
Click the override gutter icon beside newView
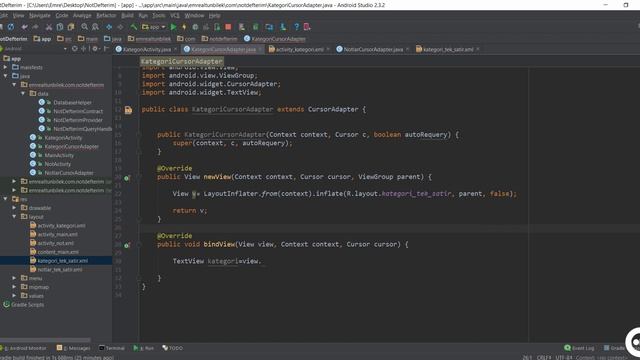127,178
